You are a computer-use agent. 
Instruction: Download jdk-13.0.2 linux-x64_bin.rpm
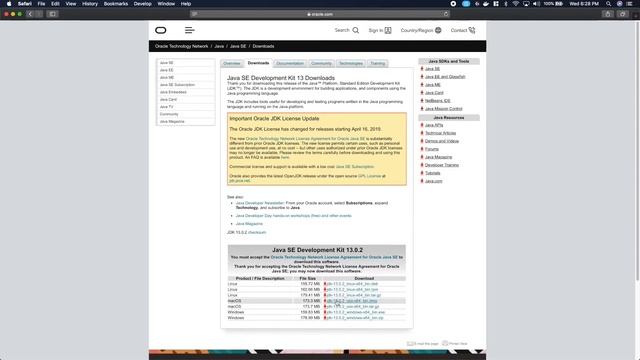click(352, 289)
